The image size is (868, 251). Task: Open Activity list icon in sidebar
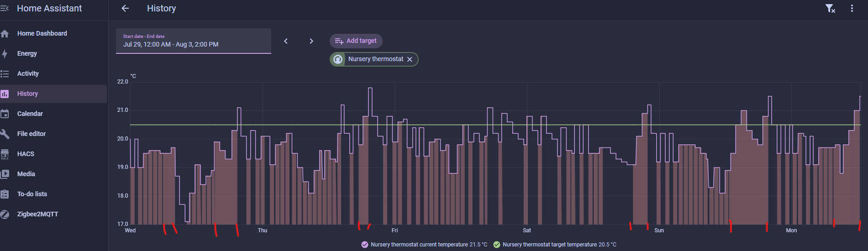click(x=5, y=73)
